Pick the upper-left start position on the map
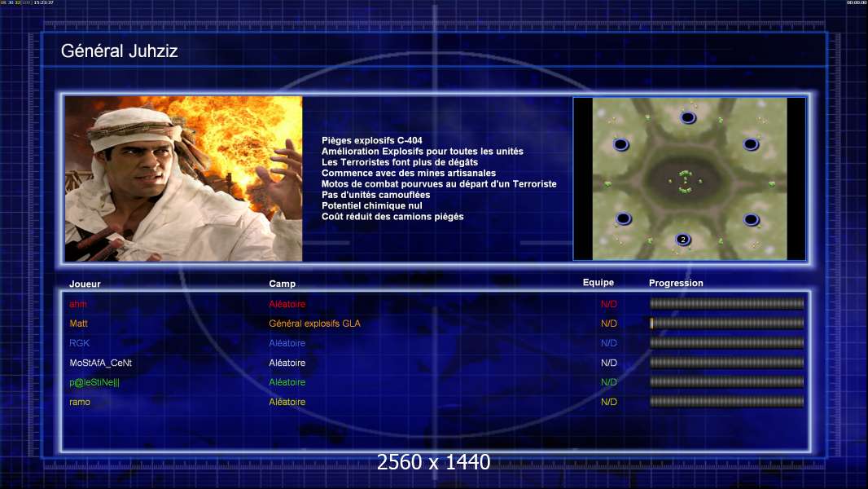Image resolution: width=868 pixels, height=489 pixels. [x=621, y=144]
